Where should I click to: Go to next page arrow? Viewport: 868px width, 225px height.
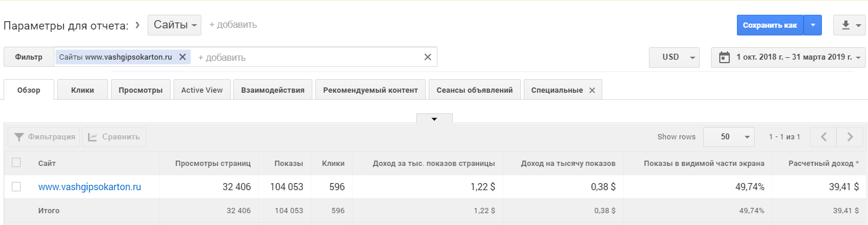[850, 137]
